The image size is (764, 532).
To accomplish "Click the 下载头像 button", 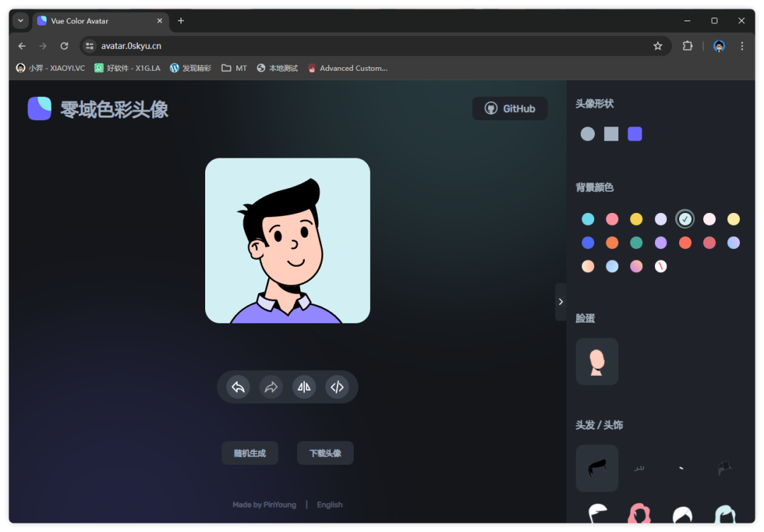I will pos(325,453).
